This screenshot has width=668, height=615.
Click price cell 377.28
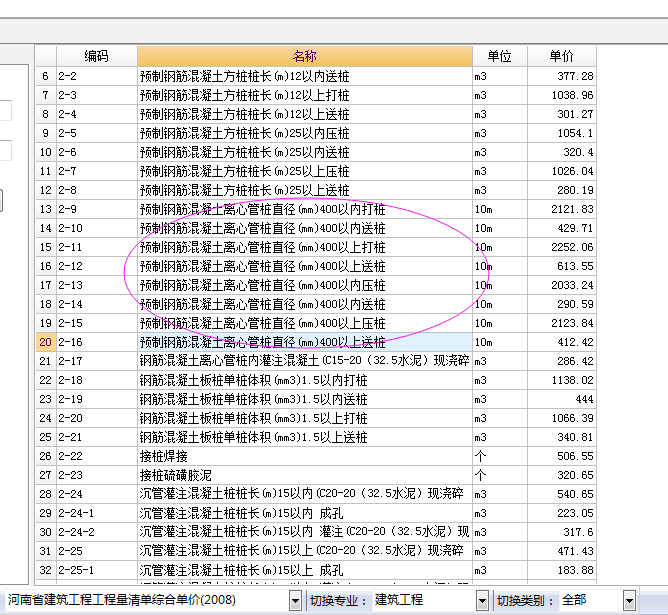(x=561, y=76)
